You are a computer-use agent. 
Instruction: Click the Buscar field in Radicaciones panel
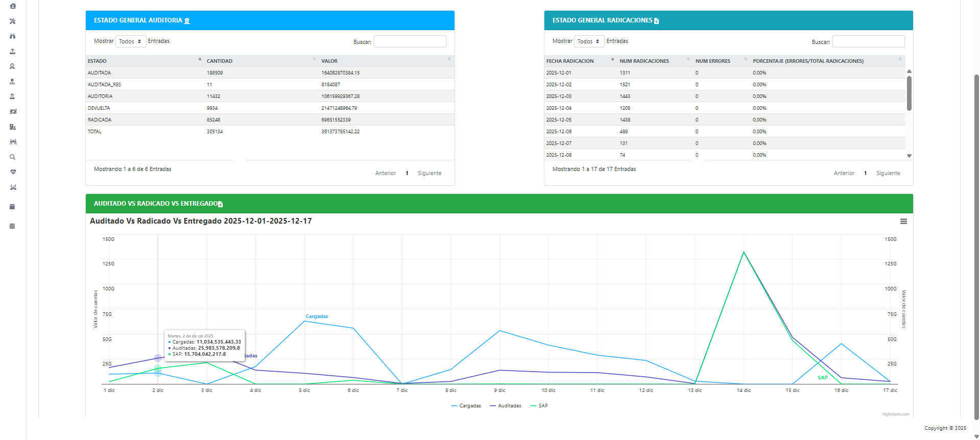pos(868,41)
